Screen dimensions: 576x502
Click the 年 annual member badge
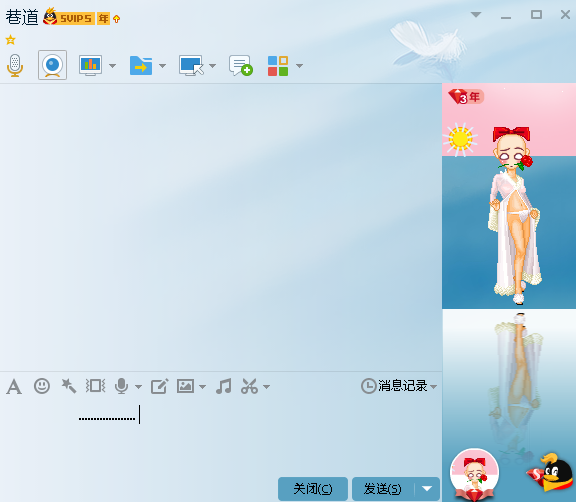(103, 18)
